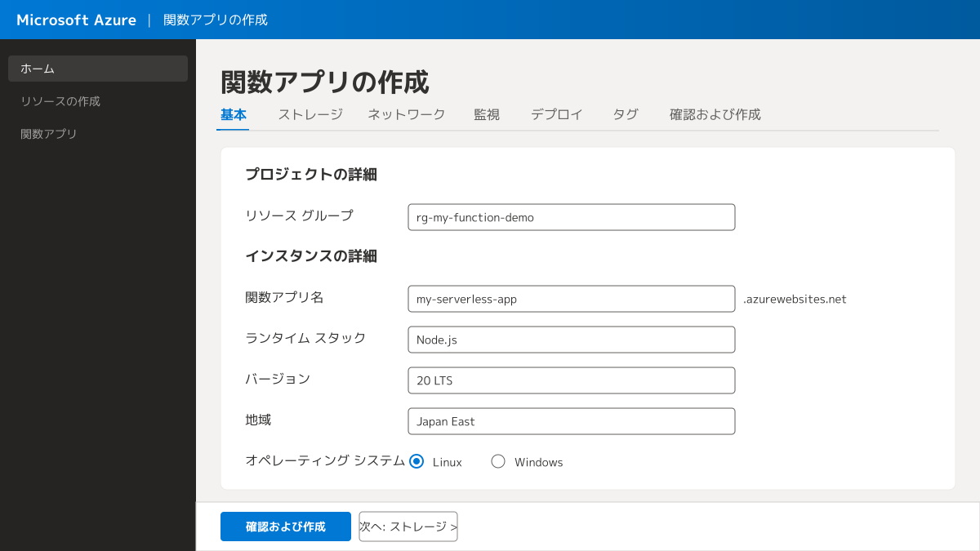This screenshot has width=980, height=551.
Task: Click the インスタンスの詳細 heading
Action: (311, 256)
